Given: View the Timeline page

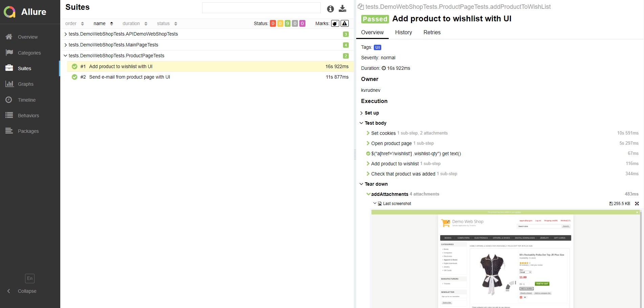Looking at the screenshot, I should coord(26,100).
